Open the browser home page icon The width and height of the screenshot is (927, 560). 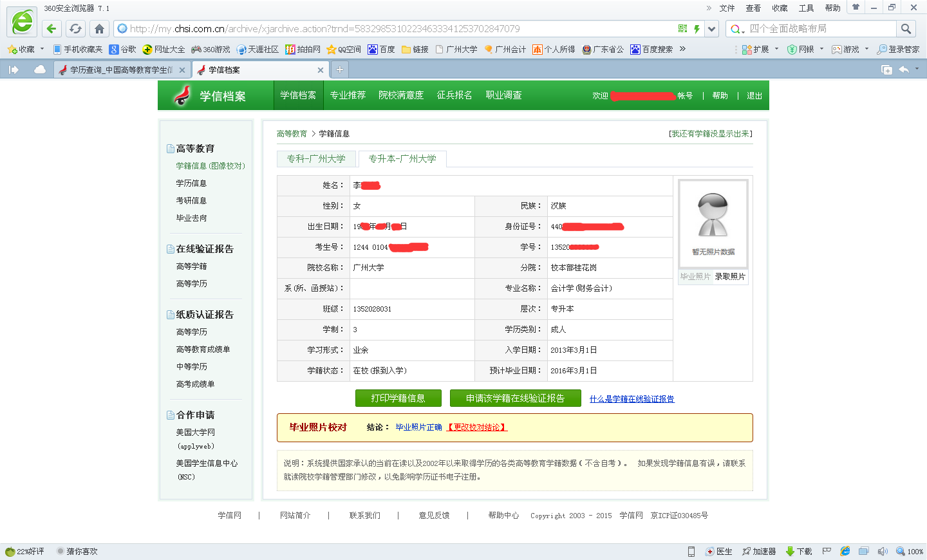pyautogui.click(x=99, y=28)
